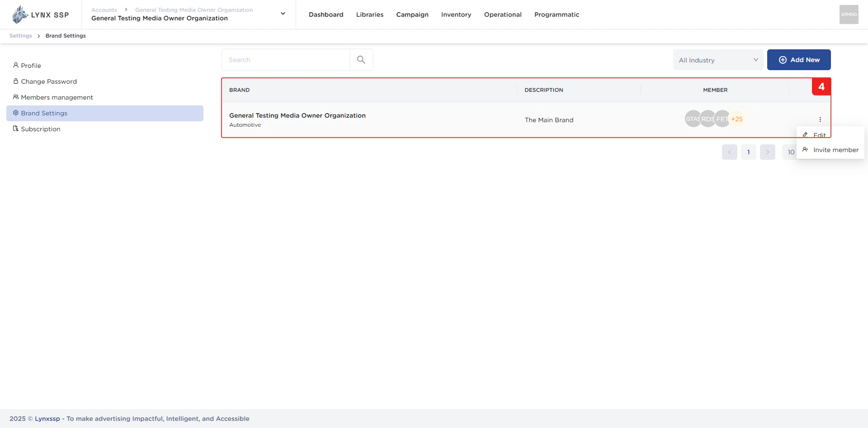Click the FET member avatar

point(722,119)
